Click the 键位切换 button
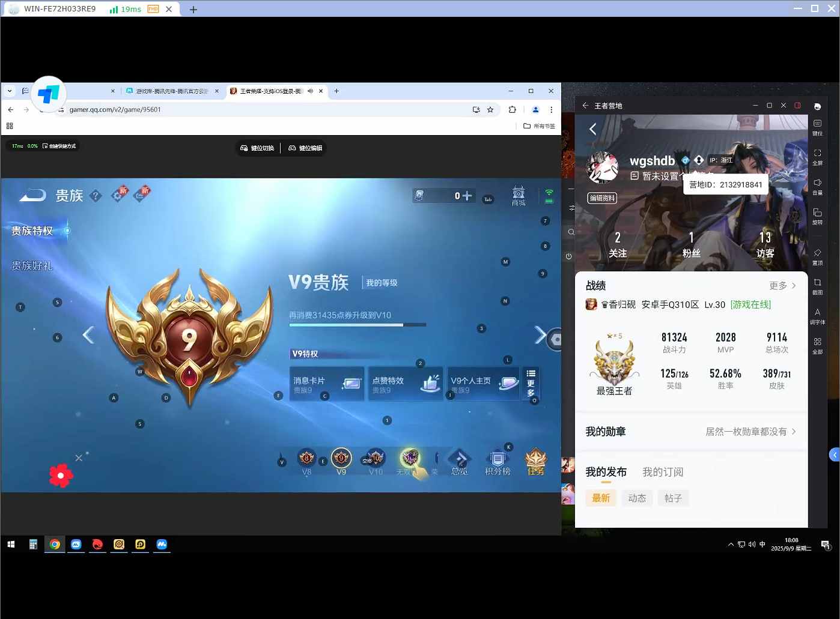The height and width of the screenshot is (619, 840). [x=257, y=148]
